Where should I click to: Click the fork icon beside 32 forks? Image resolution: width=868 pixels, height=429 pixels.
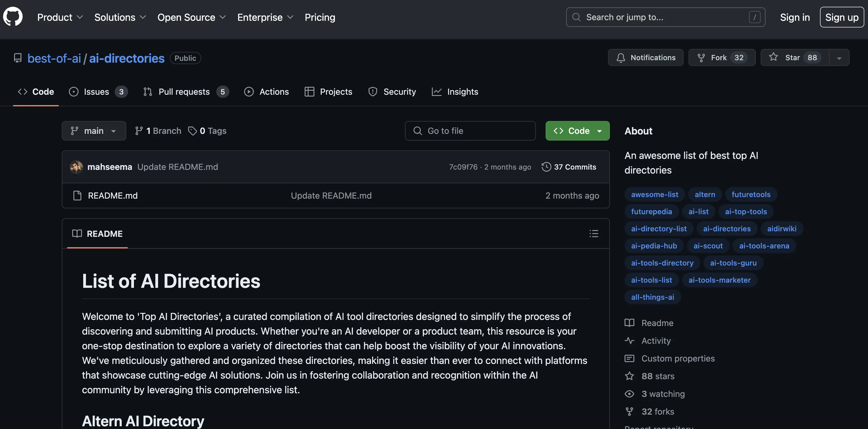629,412
